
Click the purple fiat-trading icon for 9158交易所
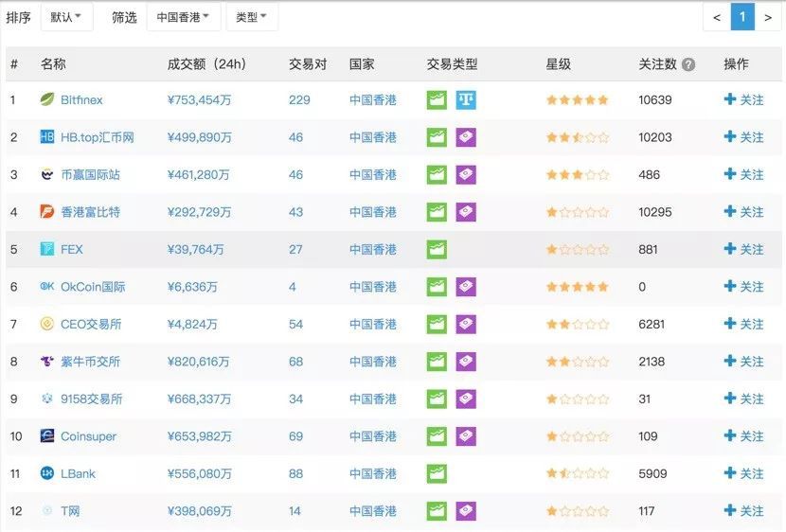click(466, 399)
